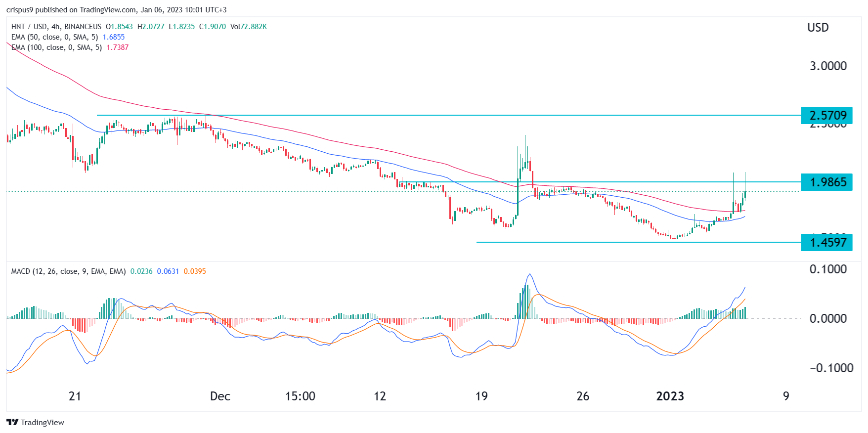Select the EMA 100 indicator legend
868x433 pixels.
(56, 47)
